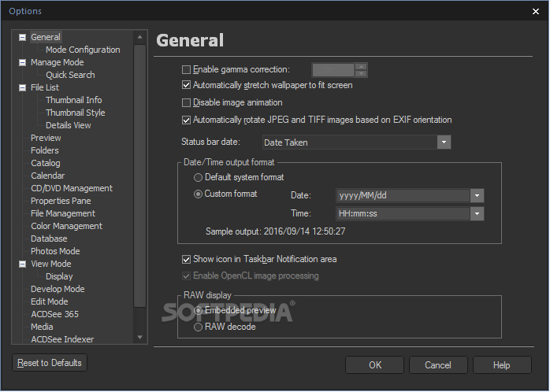550x392 pixels.
Task: Select Catalog in the options tree
Action: [x=45, y=163]
